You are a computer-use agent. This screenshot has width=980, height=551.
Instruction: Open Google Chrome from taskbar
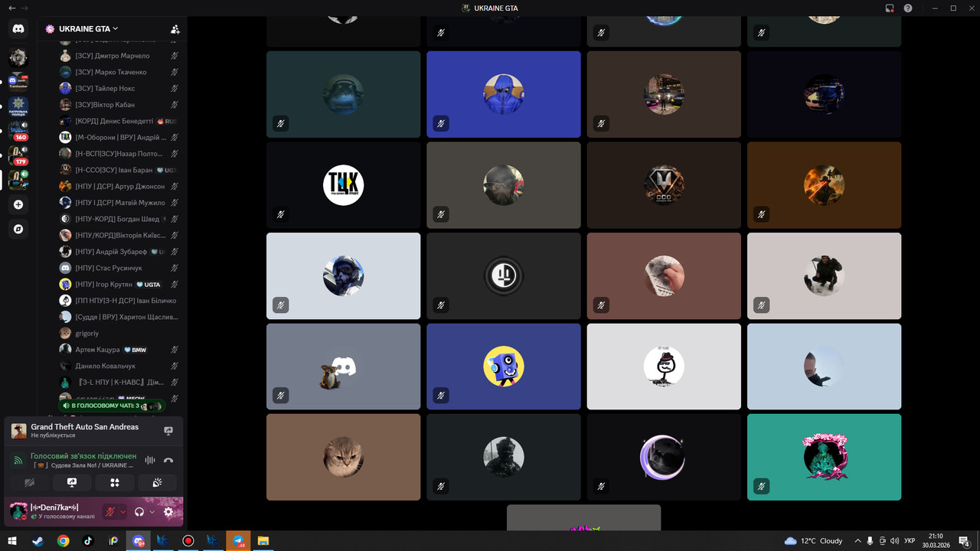pos(63,540)
